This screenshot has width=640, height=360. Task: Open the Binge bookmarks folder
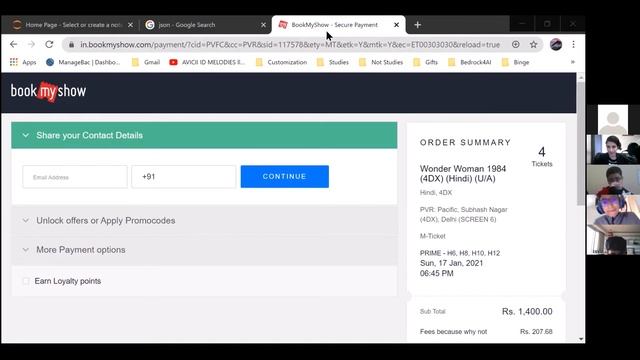click(x=516, y=62)
